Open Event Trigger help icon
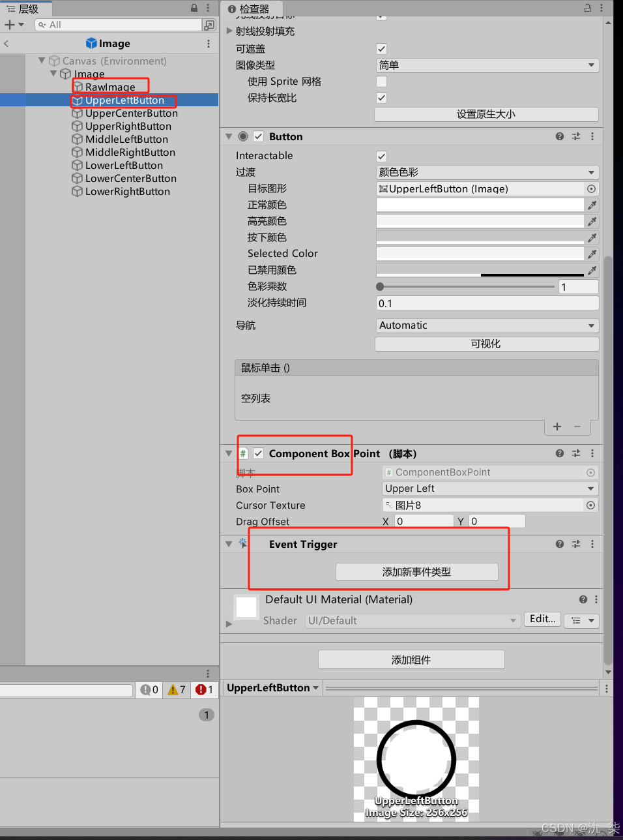 560,544
